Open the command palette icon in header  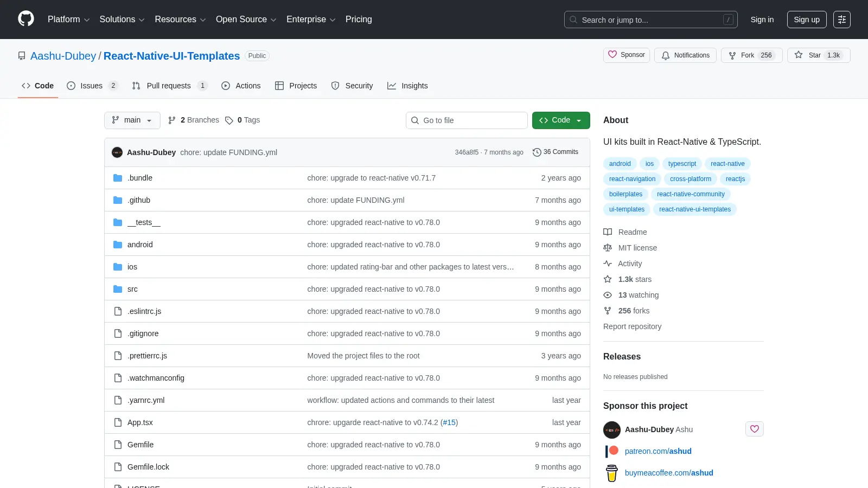(842, 20)
